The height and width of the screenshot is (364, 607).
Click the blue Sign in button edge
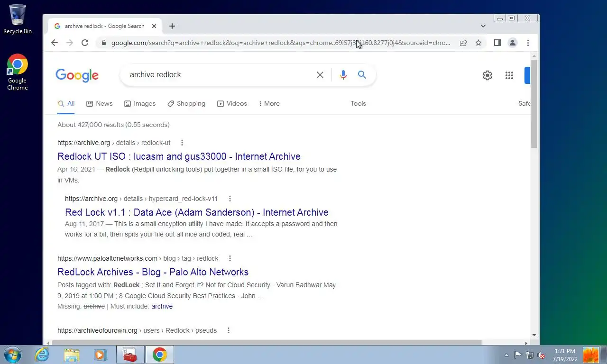coord(527,75)
